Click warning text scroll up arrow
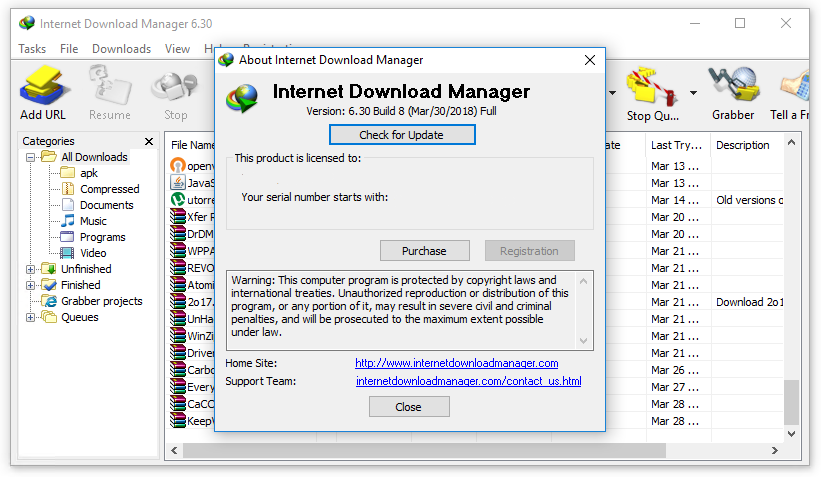The width and height of the screenshot is (821, 477). pos(584,281)
